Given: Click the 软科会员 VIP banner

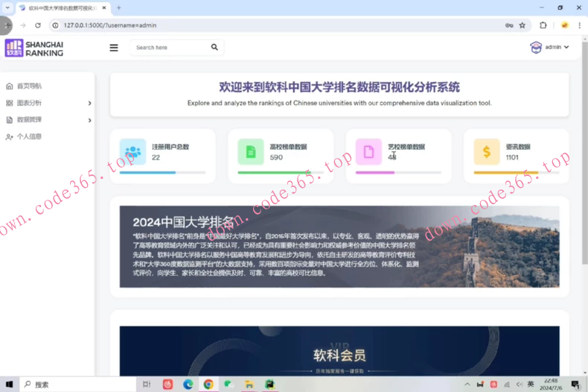Looking at the screenshot, I should [x=339, y=351].
